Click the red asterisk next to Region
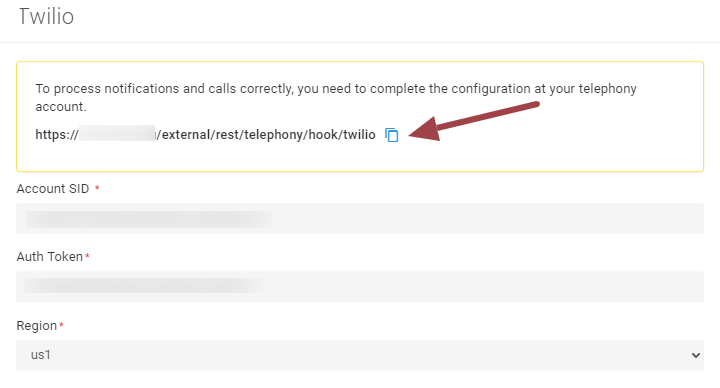720x388 pixels. pos(61,325)
